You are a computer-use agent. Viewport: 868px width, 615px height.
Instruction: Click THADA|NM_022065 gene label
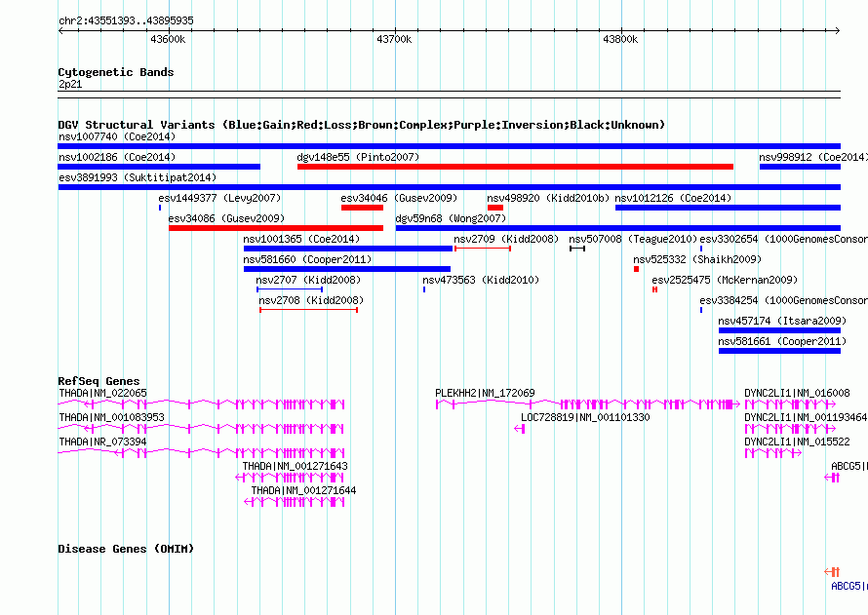tap(102, 393)
